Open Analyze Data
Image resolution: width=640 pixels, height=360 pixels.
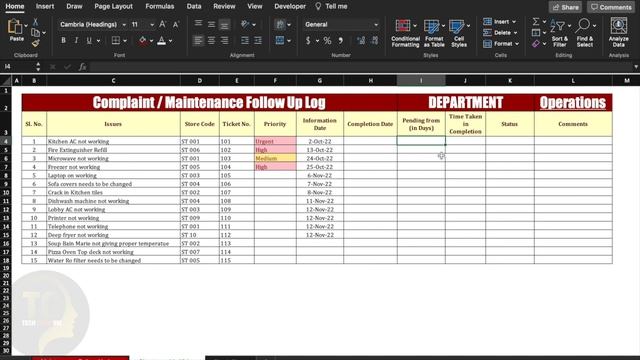point(619,33)
